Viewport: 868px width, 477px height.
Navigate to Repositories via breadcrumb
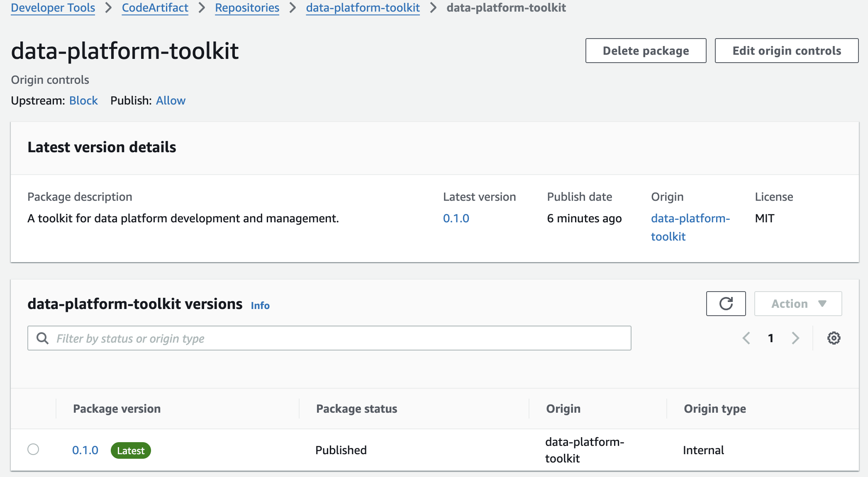pyautogui.click(x=247, y=7)
